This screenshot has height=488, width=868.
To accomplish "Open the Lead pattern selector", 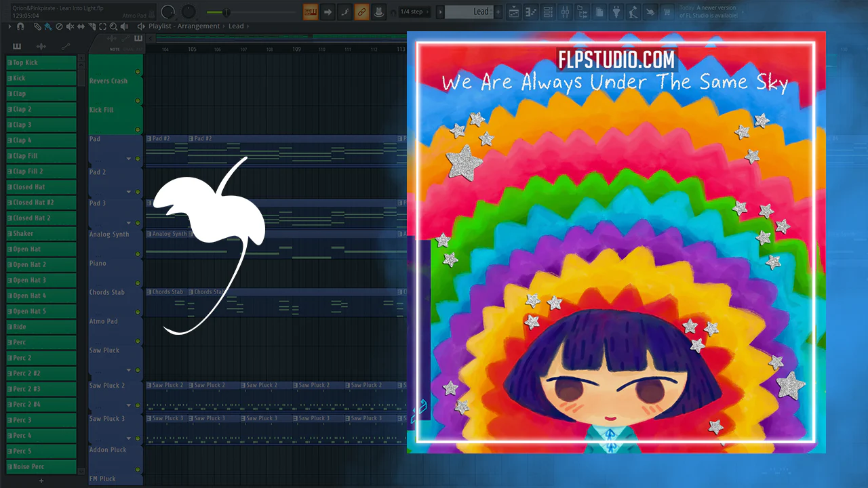I will point(470,12).
